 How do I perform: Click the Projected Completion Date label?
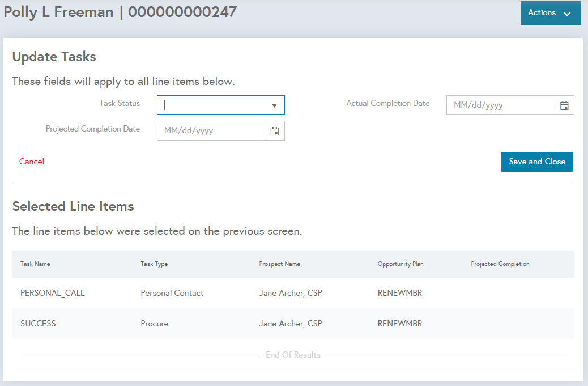(93, 129)
